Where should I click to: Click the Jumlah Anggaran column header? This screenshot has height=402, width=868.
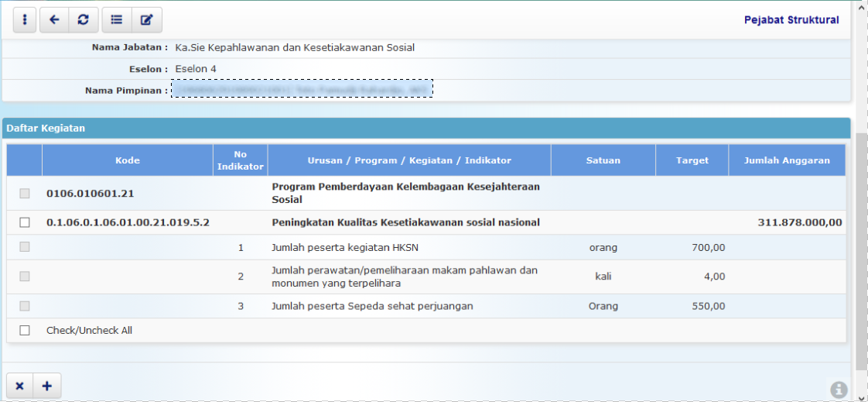click(786, 160)
